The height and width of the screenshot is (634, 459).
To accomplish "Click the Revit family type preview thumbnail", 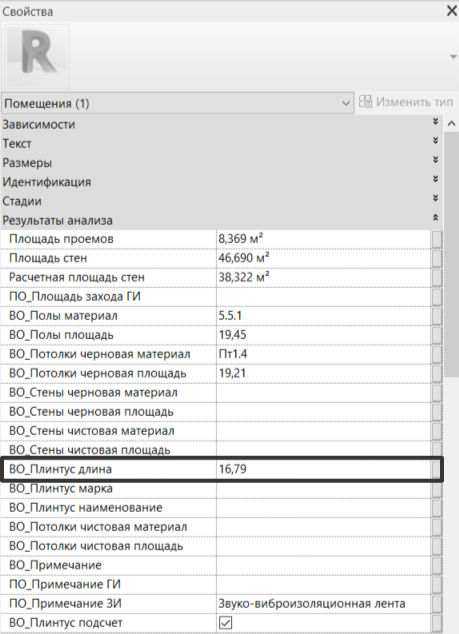I will click(37, 56).
